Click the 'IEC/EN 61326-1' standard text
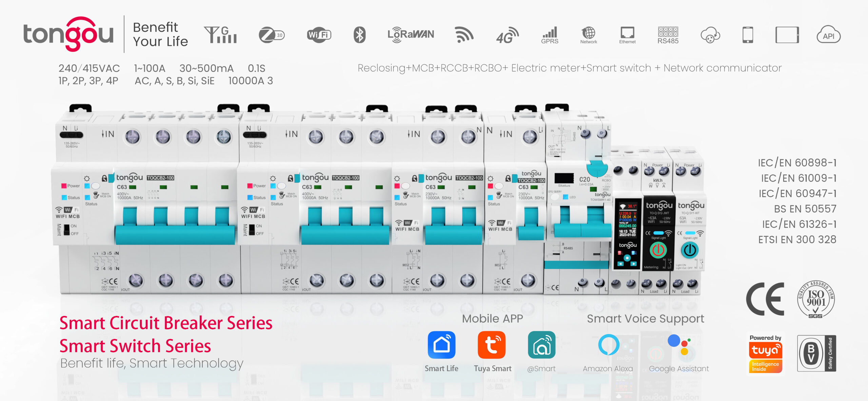This screenshot has height=401, width=868. click(799, 224)
